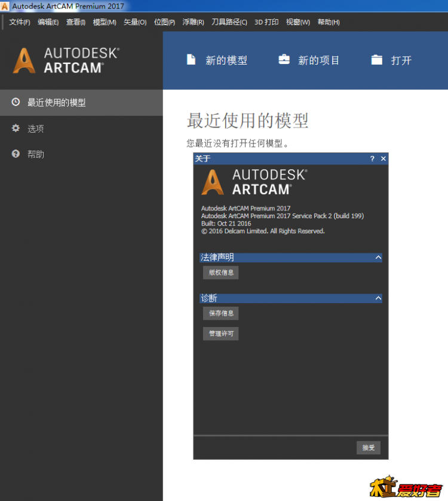Click 打开 label in header
The width and height of the screenshot is (448, 501).
pyautogui.click(x=401, y=60)
